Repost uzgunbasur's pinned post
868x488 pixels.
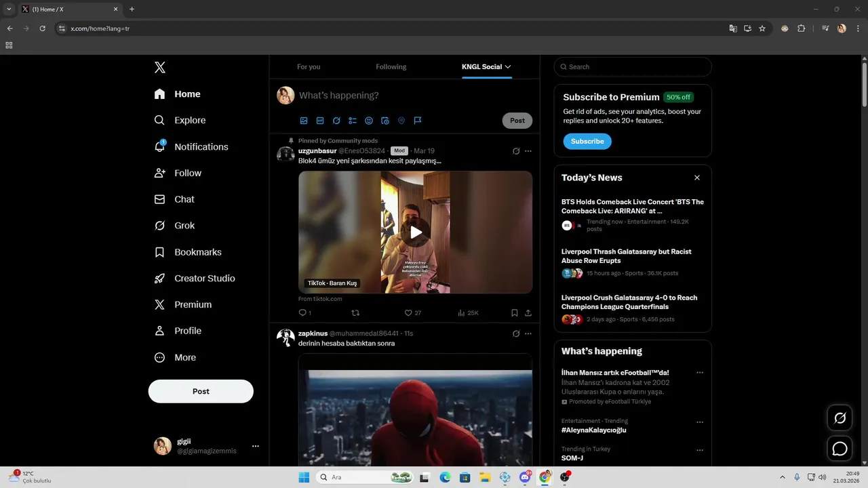(355, 313)
